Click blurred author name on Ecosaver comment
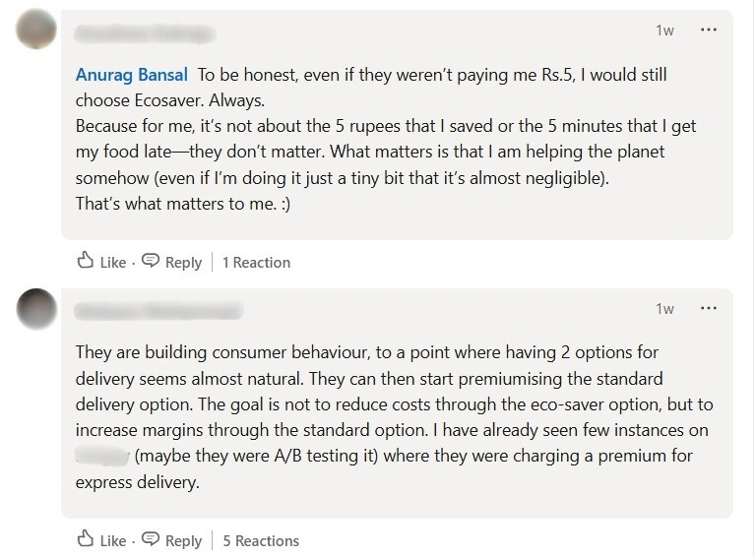Viewport: 756px width, 557px height. coord(145,34)
